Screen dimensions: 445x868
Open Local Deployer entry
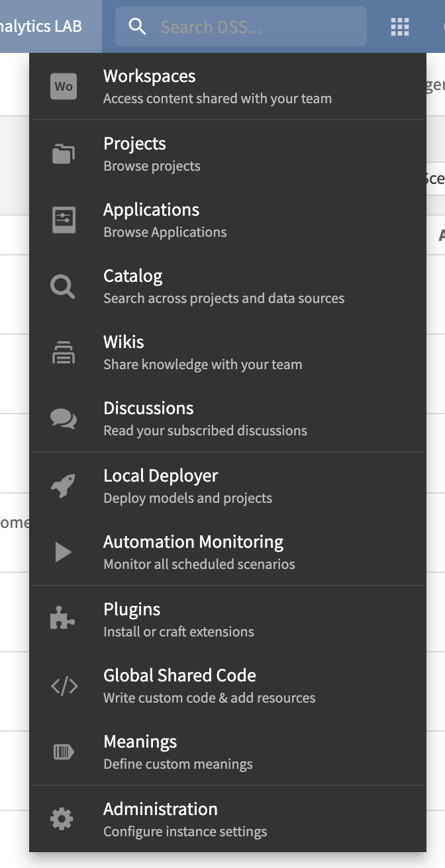point(228,486)
